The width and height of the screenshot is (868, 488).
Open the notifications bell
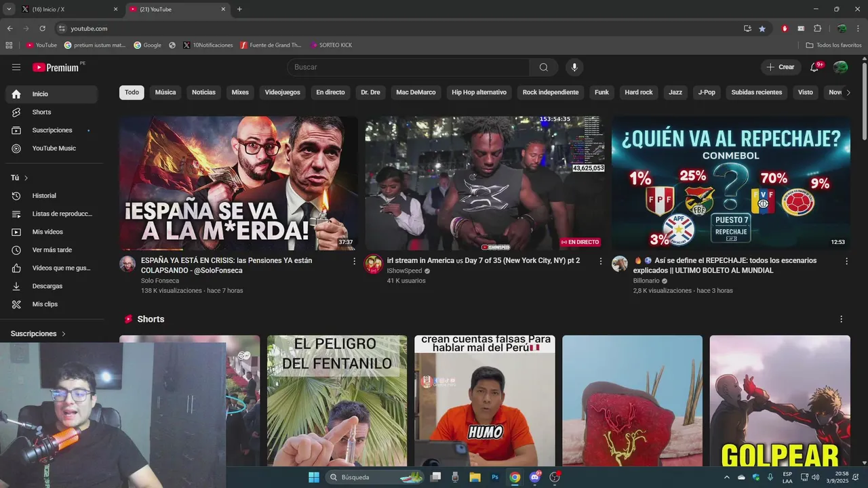(814, 67)
